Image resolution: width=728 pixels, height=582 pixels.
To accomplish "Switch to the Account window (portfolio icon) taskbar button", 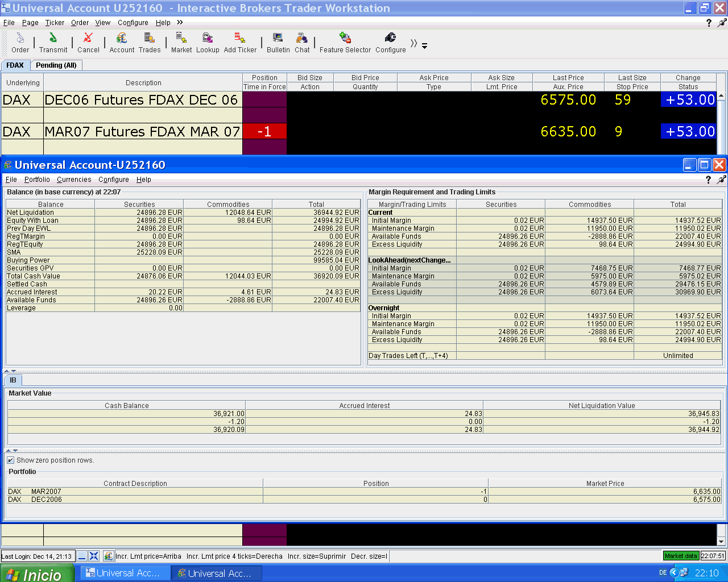I will coord(217,573).
